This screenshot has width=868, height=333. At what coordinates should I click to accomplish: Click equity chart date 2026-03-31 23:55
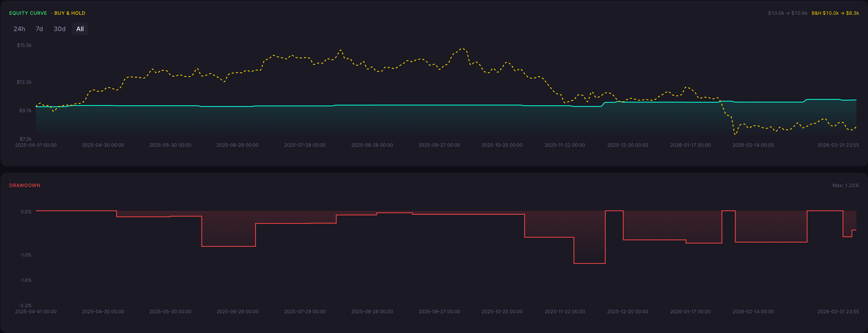click(838, 145)
